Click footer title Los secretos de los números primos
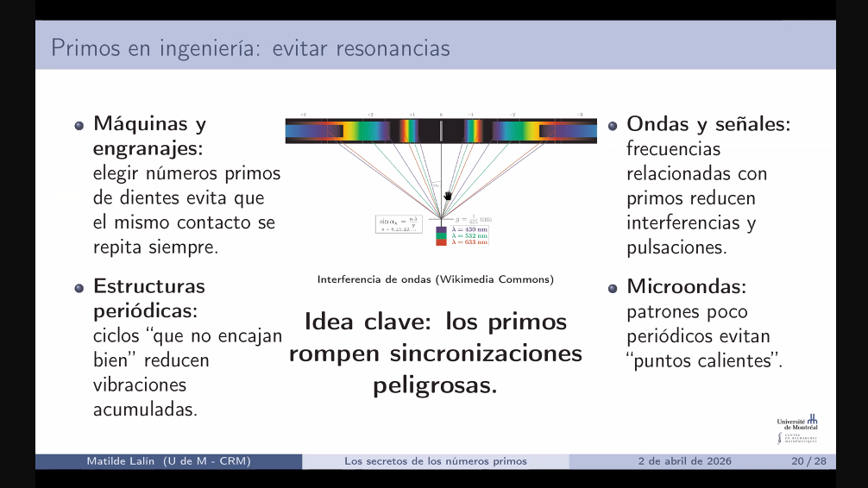 435,461
